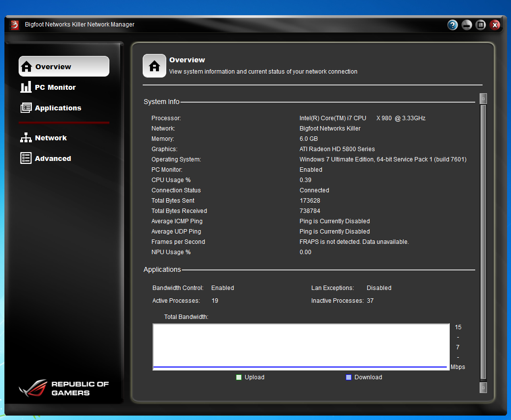
Task: Click the 'Frames per Second' label
Action: pyautogui.click(x=178, y=241)
